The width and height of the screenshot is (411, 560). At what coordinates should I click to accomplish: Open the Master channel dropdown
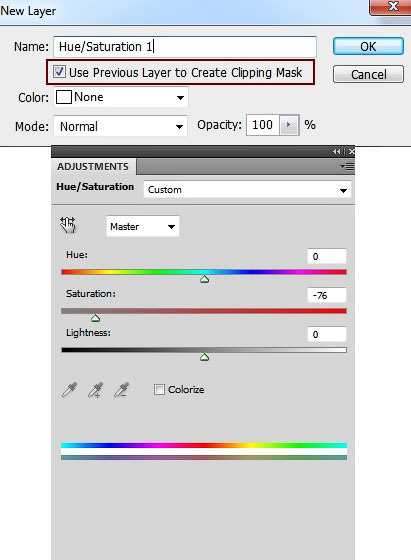142,226
